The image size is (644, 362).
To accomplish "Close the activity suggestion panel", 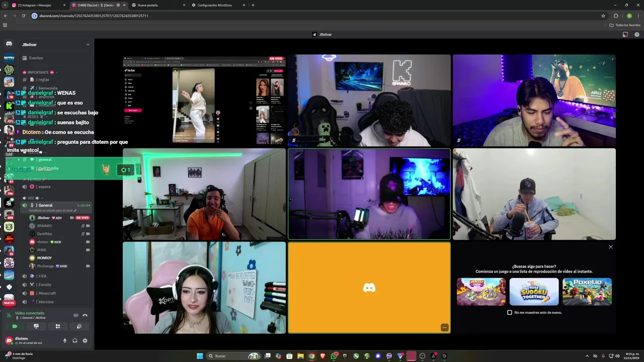I will click(611, 247).
